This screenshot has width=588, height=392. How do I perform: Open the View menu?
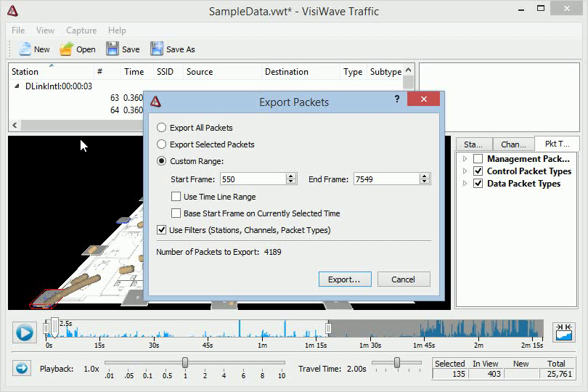tap(45, 30)
